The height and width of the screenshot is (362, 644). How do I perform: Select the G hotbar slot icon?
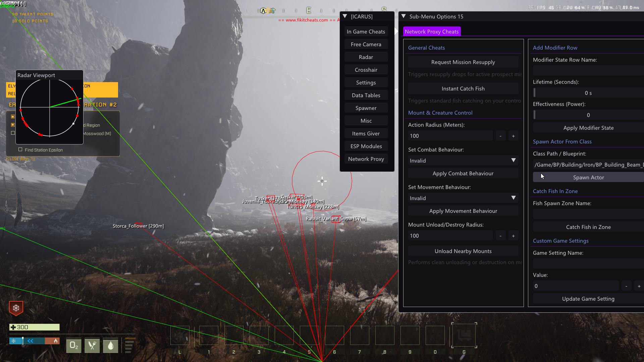(464, 335)
